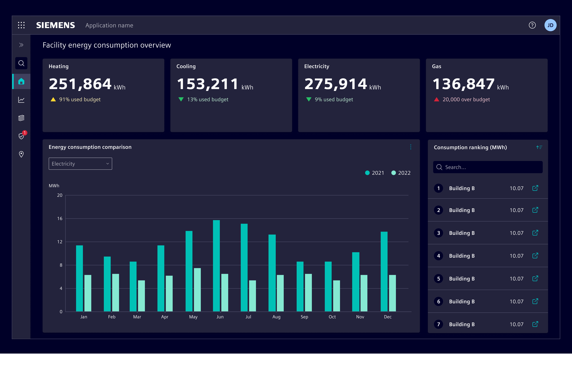The width and height of the screenshot is (572, 392).
Task: Toggle the 2022 series in the chart legend
Action: 401,173
